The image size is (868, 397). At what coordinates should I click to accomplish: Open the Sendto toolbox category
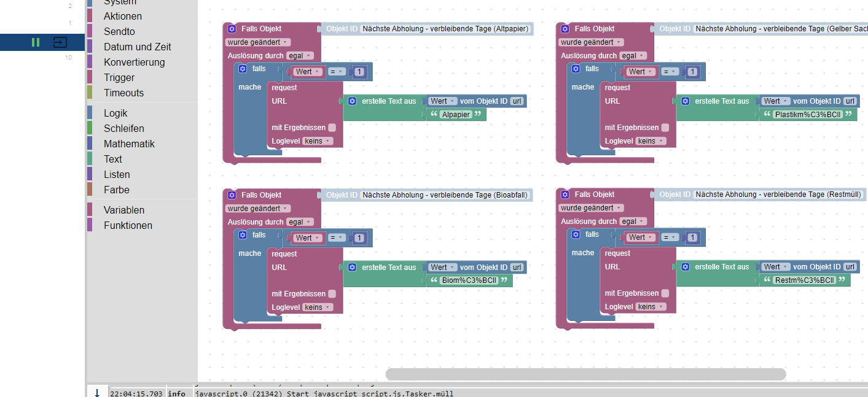[119, 32]
